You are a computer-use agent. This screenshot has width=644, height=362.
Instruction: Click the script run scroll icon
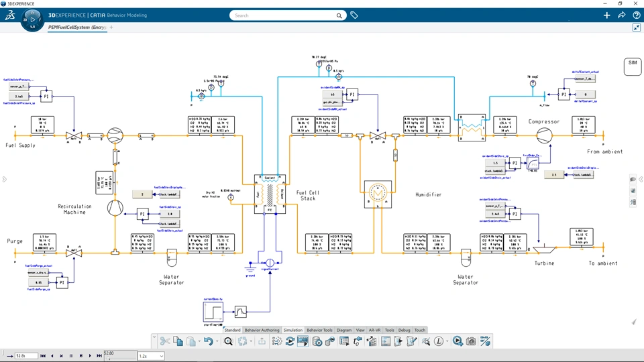click(398, 341)
